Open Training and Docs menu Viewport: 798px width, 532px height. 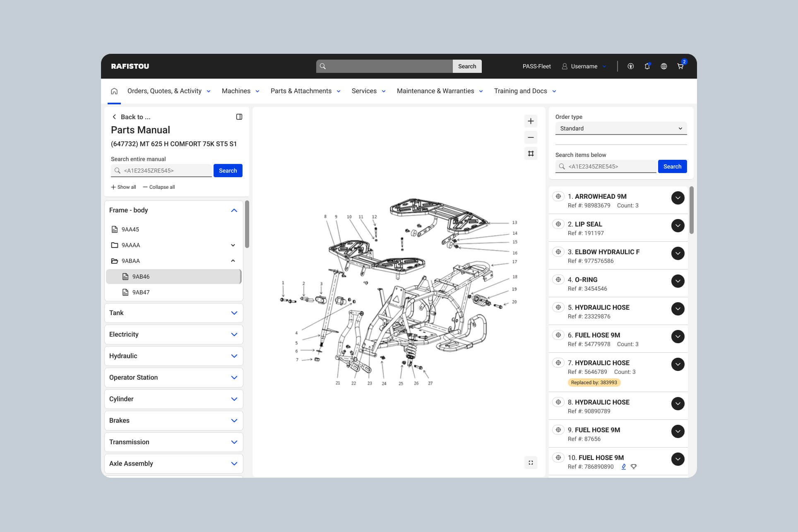click(x=525, y=91)
